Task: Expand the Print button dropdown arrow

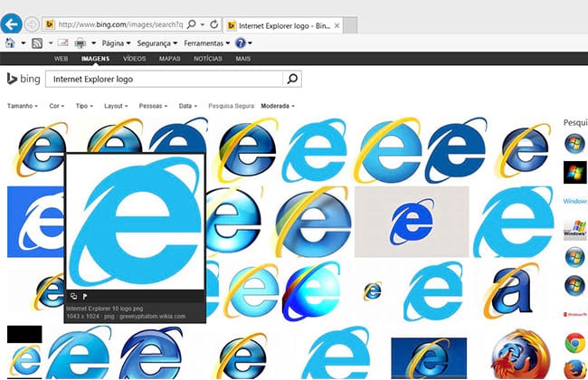Action: coord(93,43)
